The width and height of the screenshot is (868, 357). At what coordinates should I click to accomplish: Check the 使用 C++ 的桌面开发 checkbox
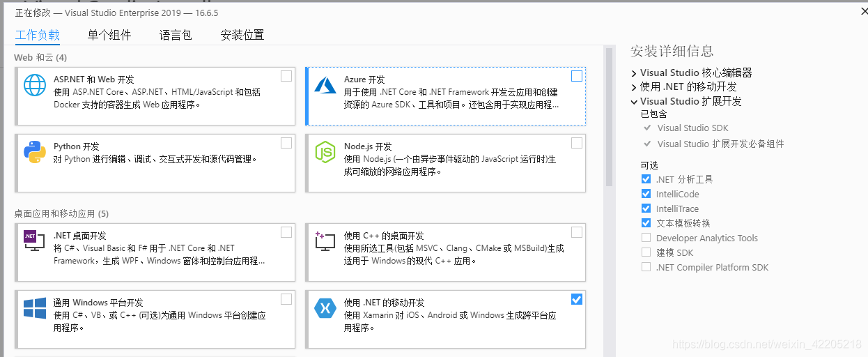tap(577, 232)
